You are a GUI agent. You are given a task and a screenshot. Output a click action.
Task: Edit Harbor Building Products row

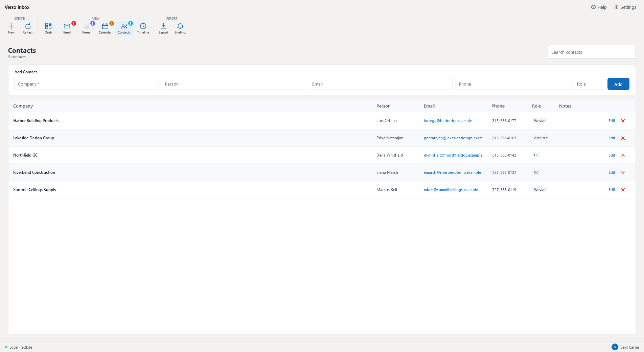(x=612, y=121)
